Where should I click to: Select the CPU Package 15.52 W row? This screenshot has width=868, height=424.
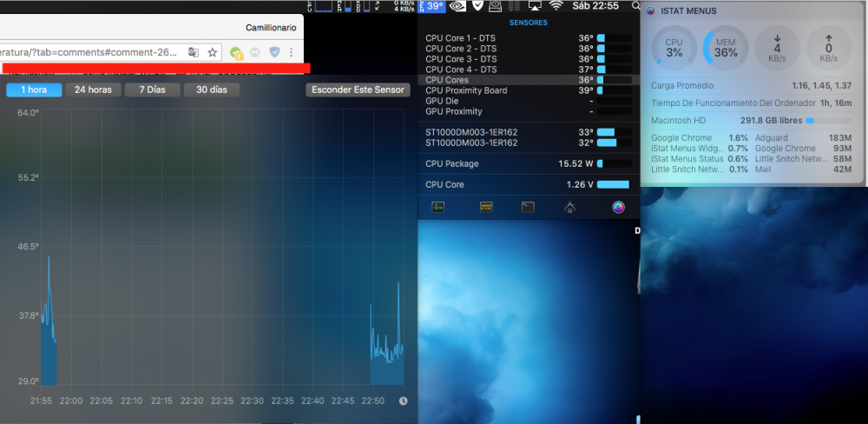click(x=529, y=164)
